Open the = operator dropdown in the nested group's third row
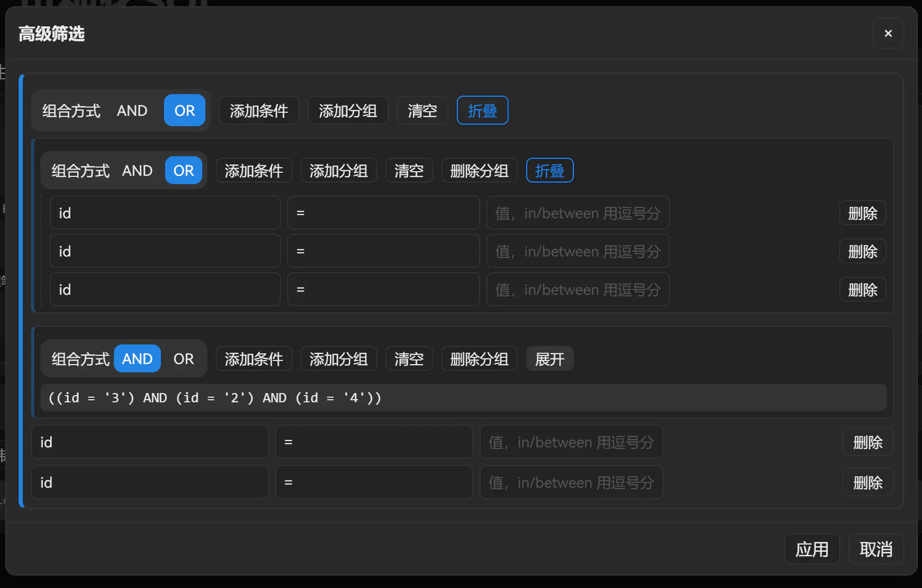This screenshot has height=588, width=922. click(x=383, y=289)
